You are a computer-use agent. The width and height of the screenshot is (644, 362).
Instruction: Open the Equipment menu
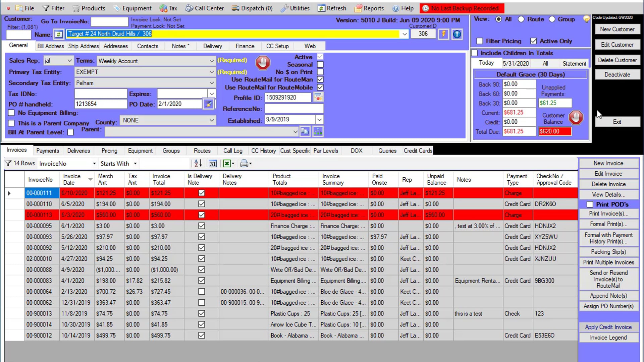(x=132, y=8)
